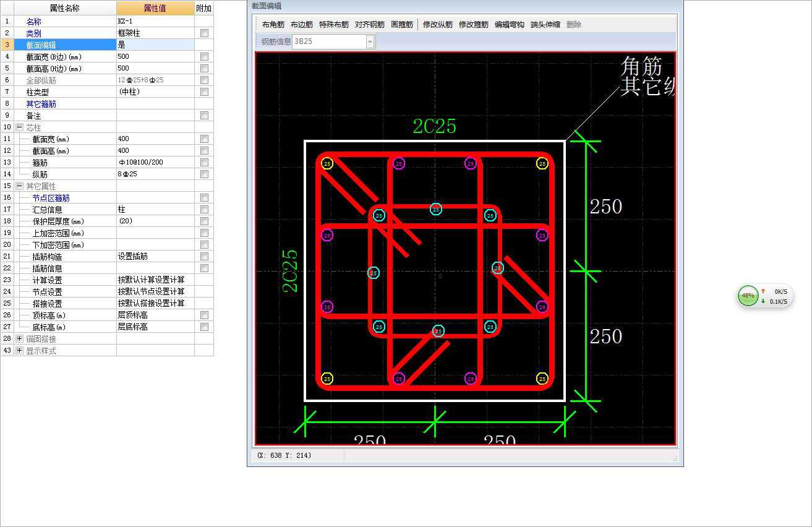Click the status bar coordinates readout

284,455
